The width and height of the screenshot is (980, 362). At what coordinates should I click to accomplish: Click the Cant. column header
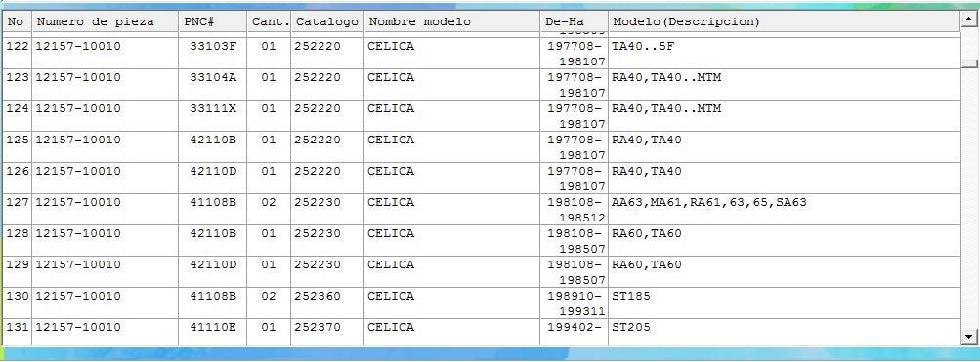pos(269,21)
